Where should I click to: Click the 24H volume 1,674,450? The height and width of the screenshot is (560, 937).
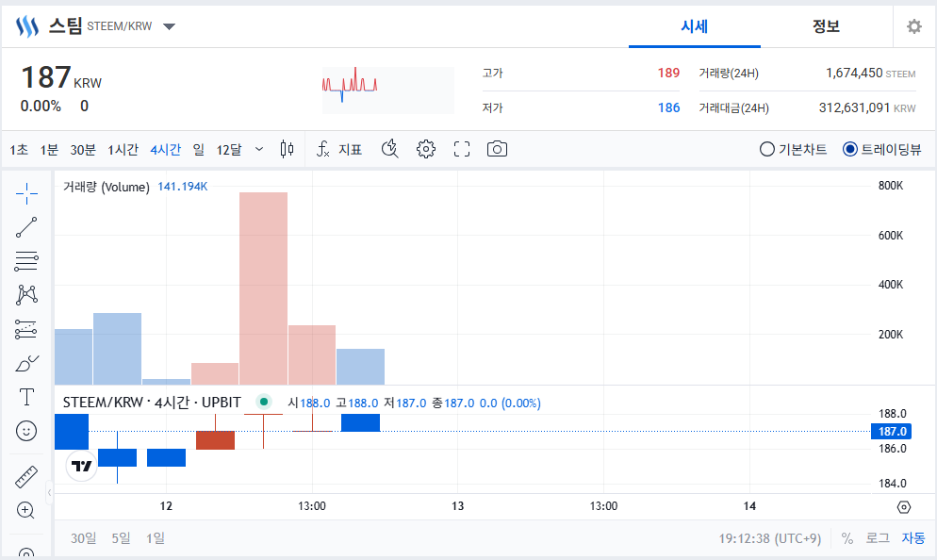click(854, 73)
